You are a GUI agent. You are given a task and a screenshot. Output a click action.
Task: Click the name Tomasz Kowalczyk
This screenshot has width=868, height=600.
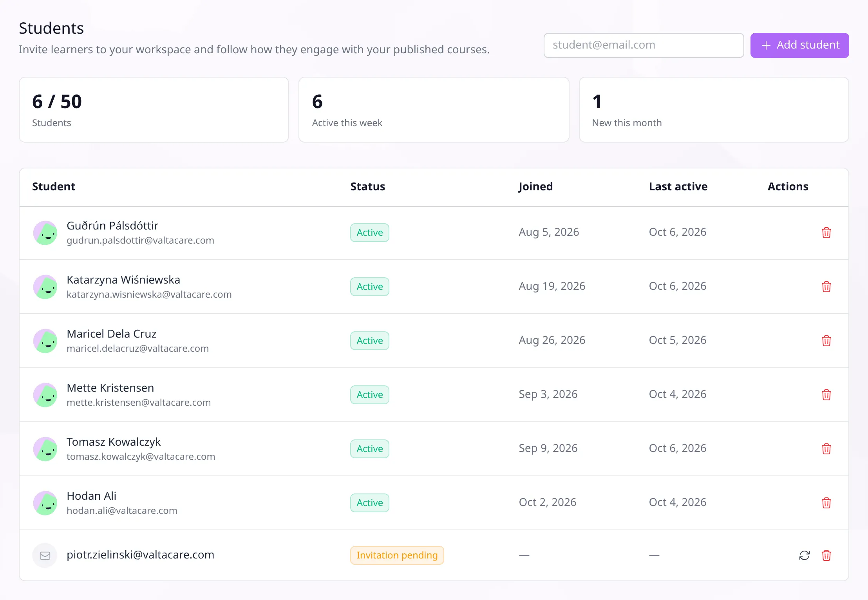[114, 442]
